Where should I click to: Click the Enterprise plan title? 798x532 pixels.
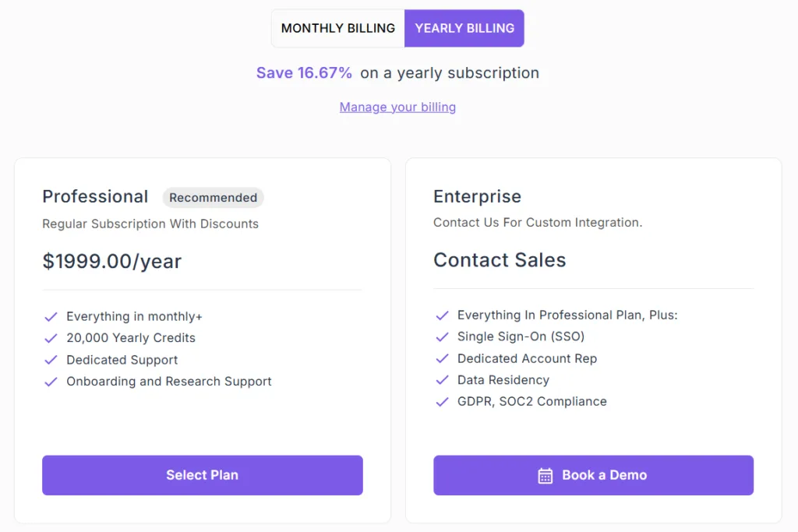477,196
